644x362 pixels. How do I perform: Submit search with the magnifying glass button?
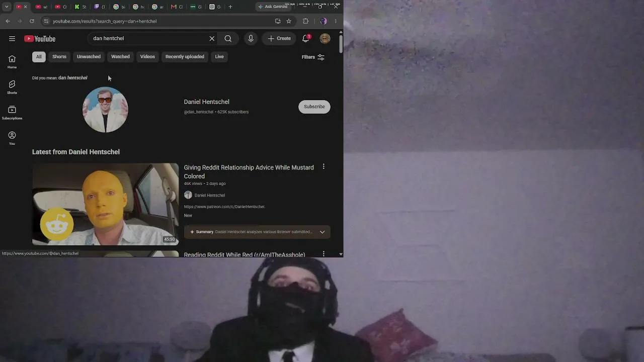[x=228, y=39]
